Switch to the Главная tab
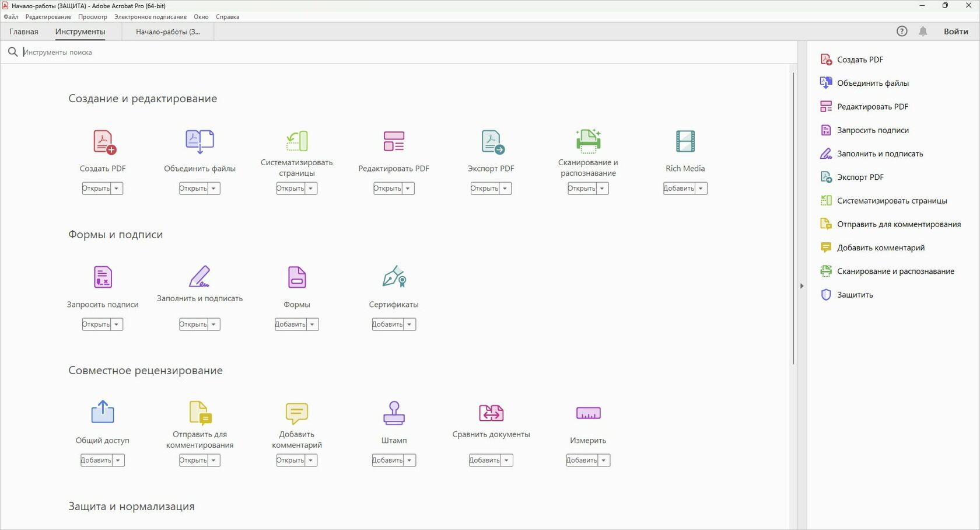980x530 pixels. pyautogui.click(x=24, y=32)
